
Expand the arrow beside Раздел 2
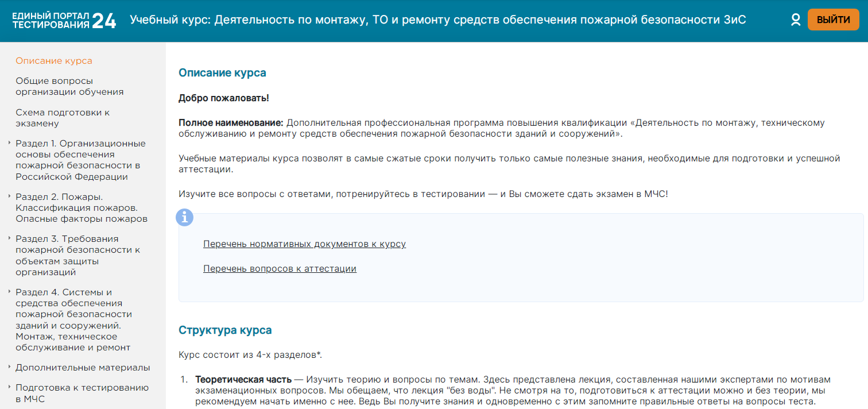10,196
